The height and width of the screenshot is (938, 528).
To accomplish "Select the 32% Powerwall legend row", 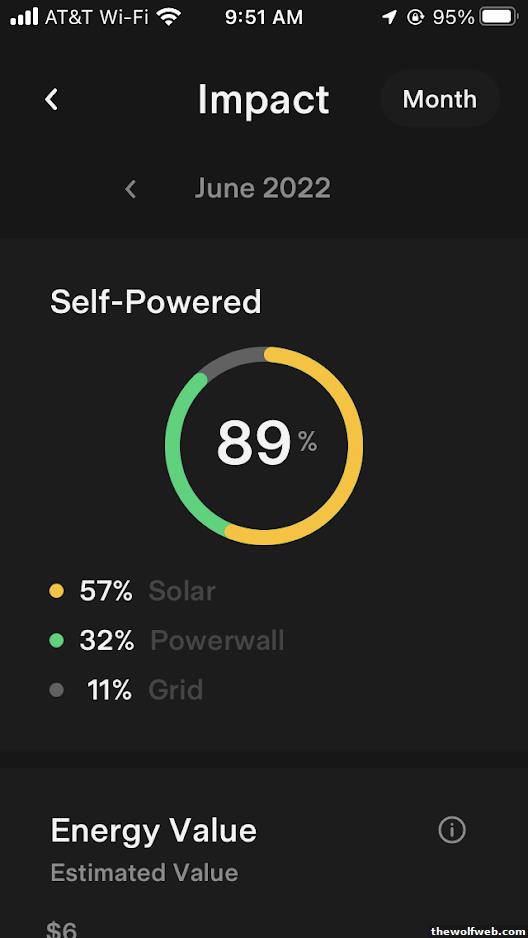I will point(167,641).
